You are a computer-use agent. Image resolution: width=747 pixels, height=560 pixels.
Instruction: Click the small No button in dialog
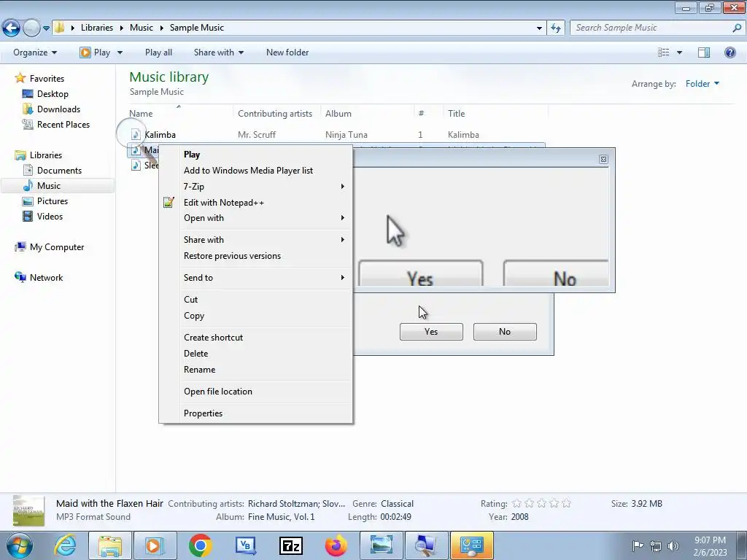(x=505, y=332)
